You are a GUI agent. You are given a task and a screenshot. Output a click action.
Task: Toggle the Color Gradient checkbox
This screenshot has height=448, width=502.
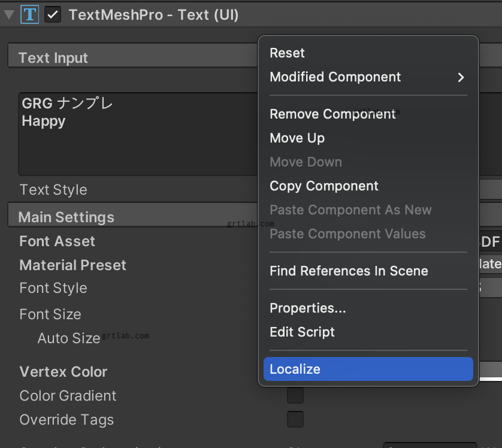(x=295, y=395)
